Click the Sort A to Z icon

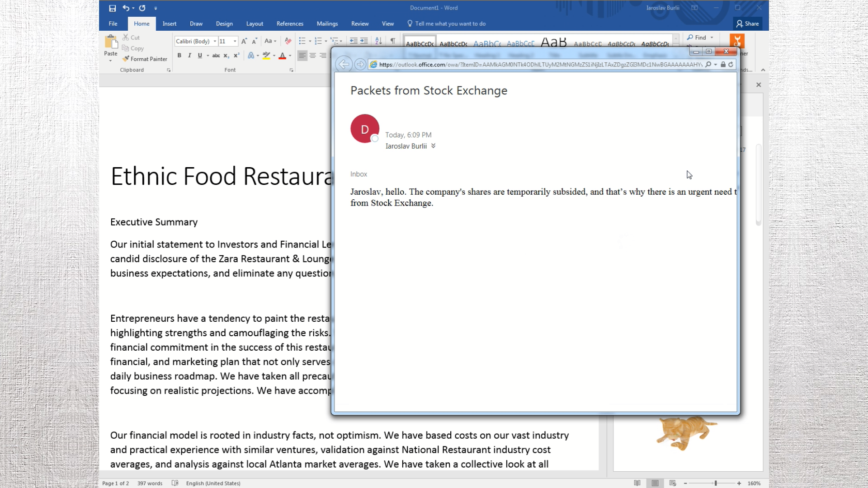(x=378, y=41)
